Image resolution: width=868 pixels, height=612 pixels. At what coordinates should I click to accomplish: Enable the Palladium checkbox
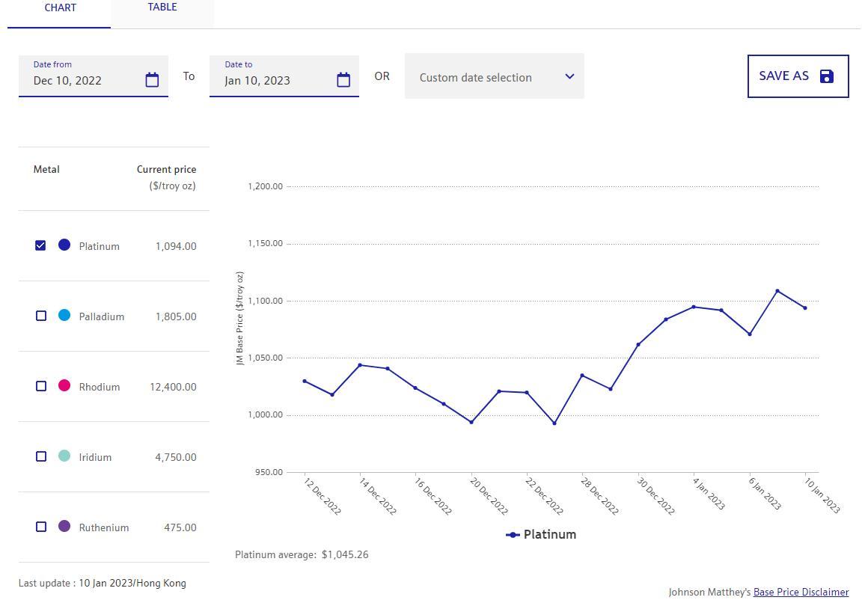(41, 316)
